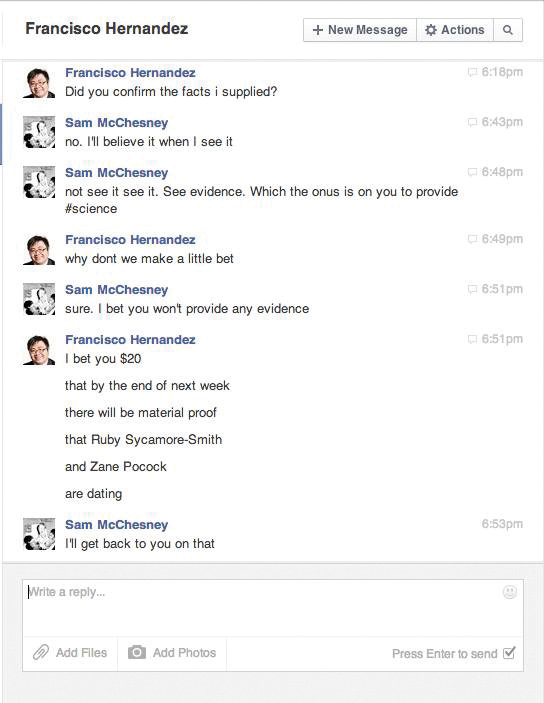Click Francisco's profile photo by the $20 bet message
Viewport: 544px width, 703px height.
[x=39, y=350]
